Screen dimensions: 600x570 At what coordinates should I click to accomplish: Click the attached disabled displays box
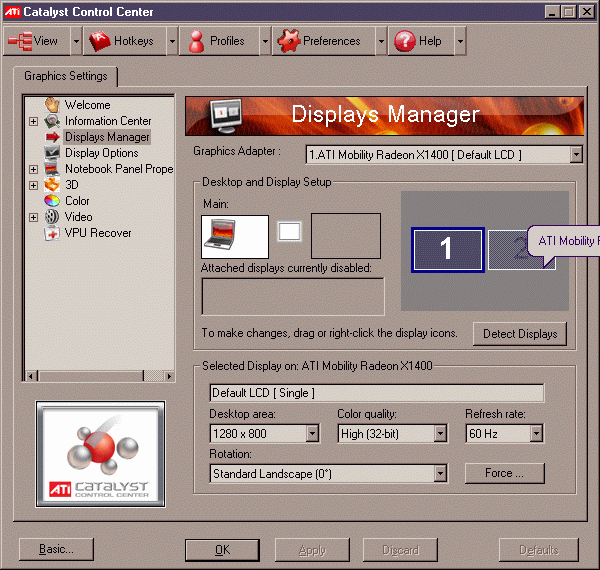pos(293,296)
